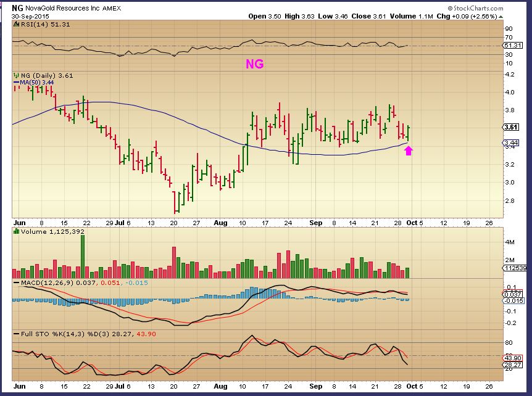Click the '43.90' stochastic tag on right axis
Image resolution: width=532 pixels, height=396 pixels.
[513, 358]
